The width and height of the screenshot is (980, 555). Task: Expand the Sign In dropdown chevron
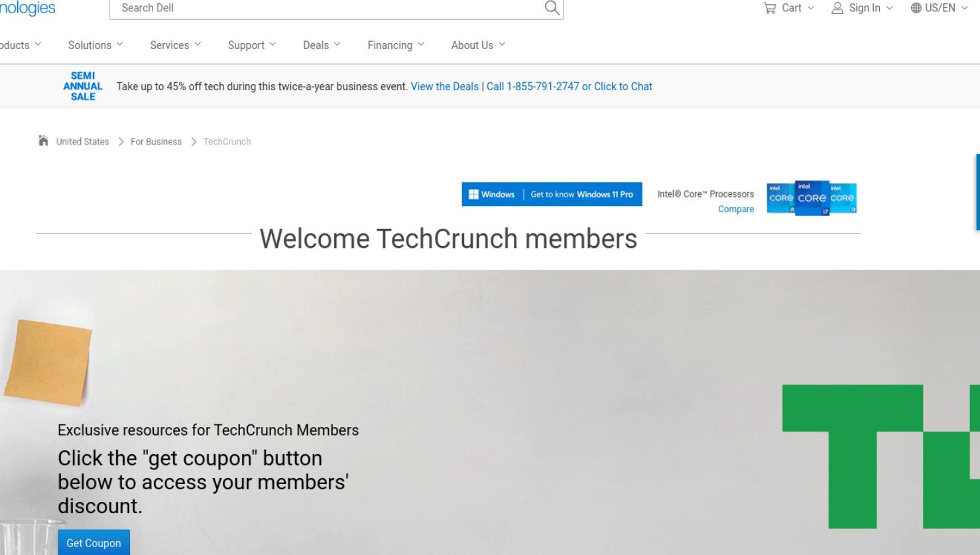(889, 8)
